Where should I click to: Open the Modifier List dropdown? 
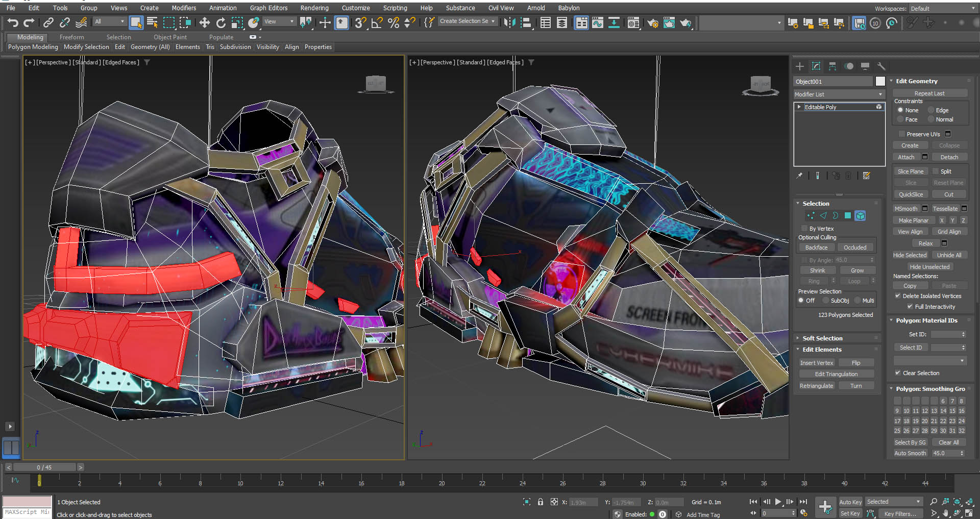point(838,94)
